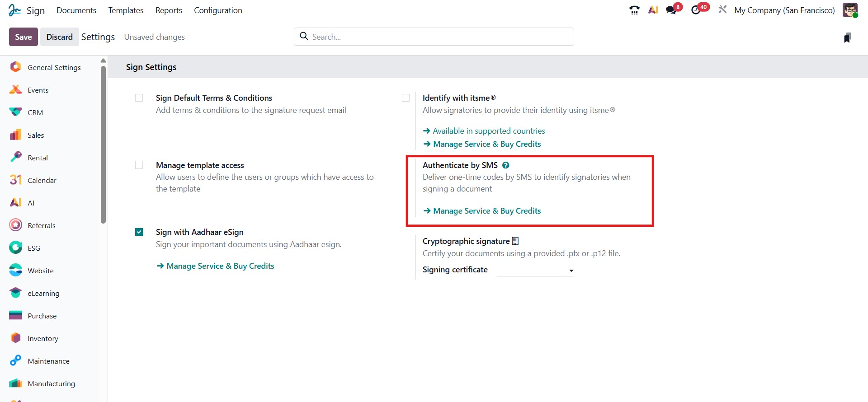868x402 pixels.
Task: Open the activities clock icon
Action: (x=696, y=10)
